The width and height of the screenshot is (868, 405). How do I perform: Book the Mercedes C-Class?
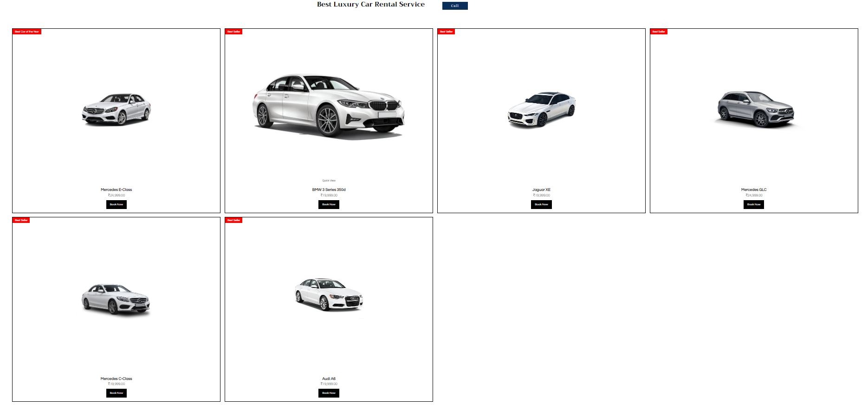[x=117, y=393]
